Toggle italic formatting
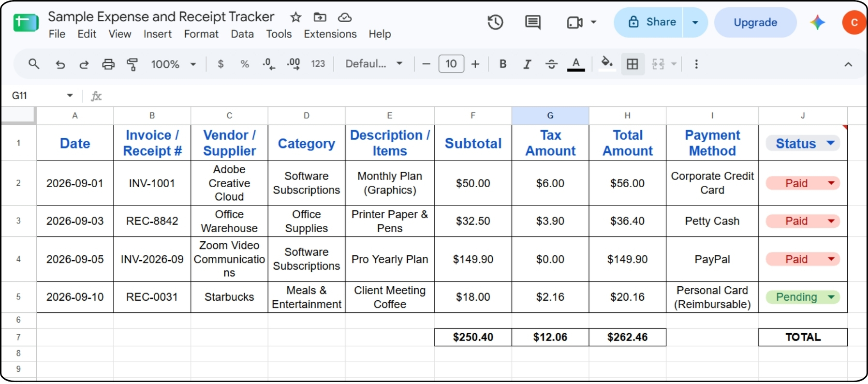868x384 pixels. click(x=527, y=64)
